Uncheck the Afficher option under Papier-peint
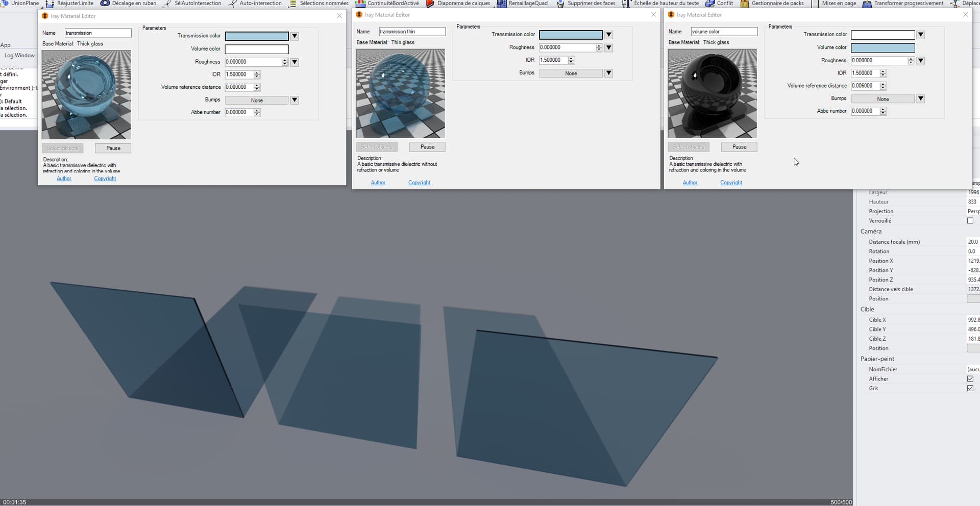Image resolution: width=980 pixels, height=506 pixels. (x=970, y=378)
